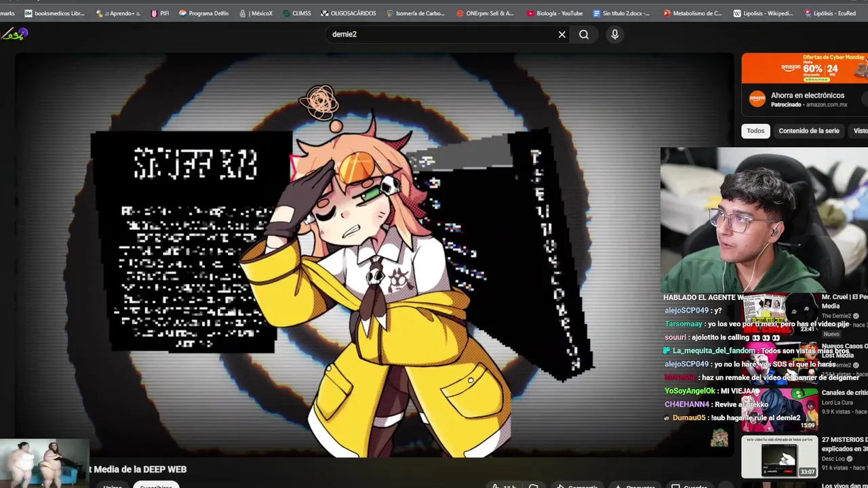Click Dumau05 chat message
Screen dimensions: 868x488
tap(732, 418)
